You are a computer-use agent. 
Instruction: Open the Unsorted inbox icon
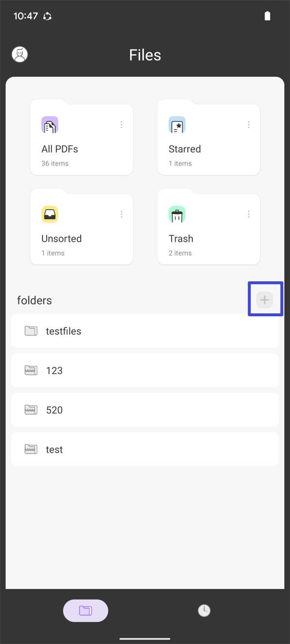point(49,214)
